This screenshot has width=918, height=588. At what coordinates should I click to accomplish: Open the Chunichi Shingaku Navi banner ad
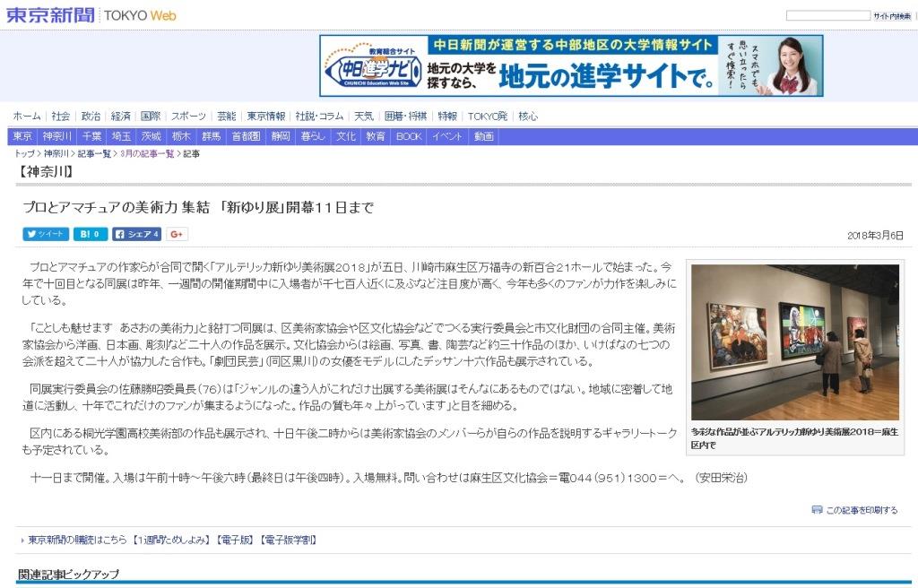tap(571, 65)
